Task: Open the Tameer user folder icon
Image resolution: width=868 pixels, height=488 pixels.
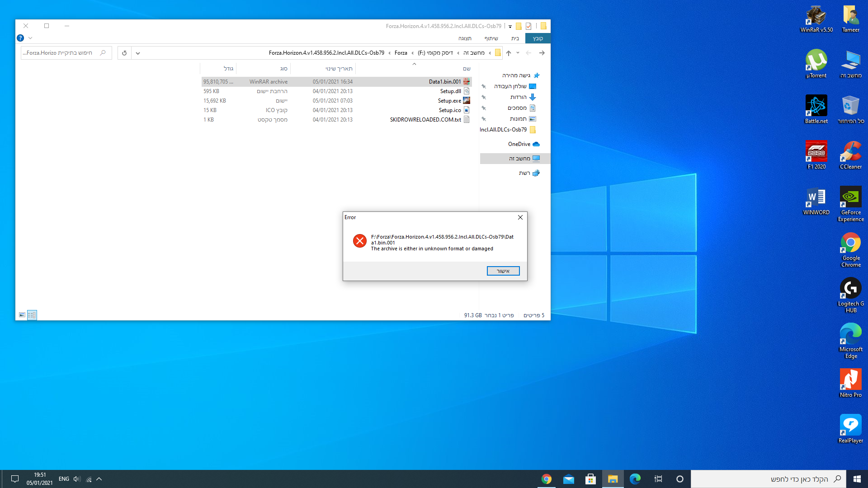Action: [851, 19]
